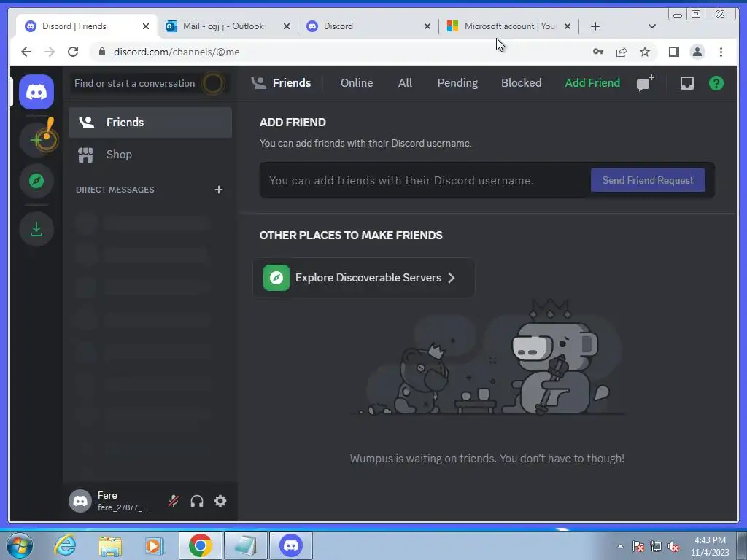Open Windows Media Player taskbar icon

(155, 545)
